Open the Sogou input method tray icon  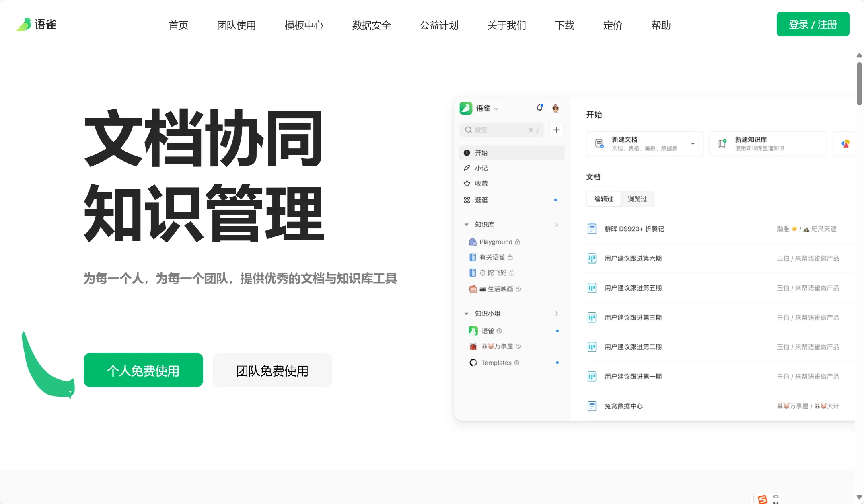tap(762, 499)
